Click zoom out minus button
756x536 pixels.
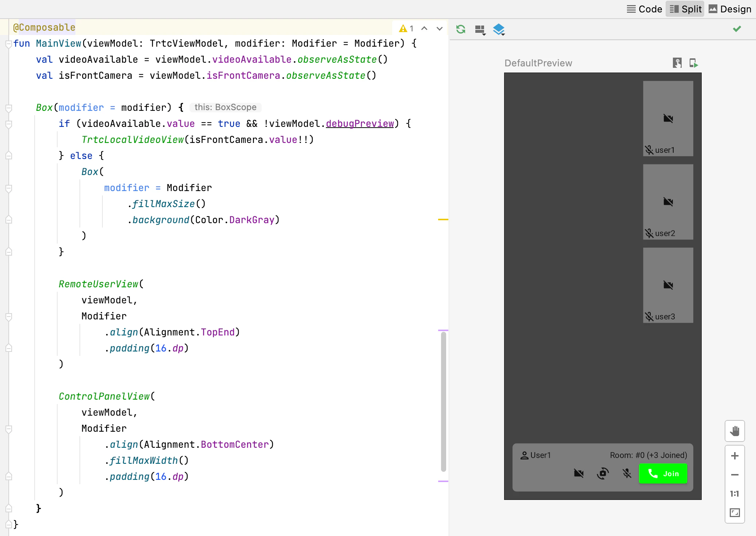point(734,475)
